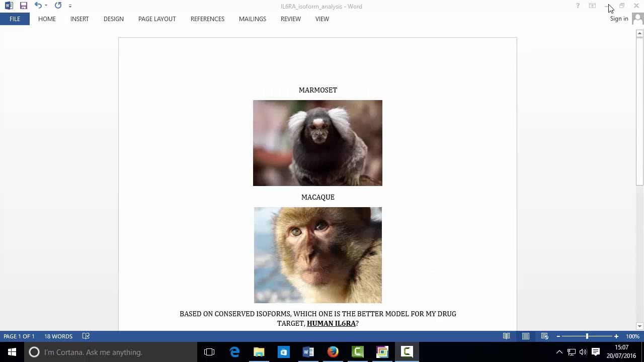Click the zoom in plus button

[616, 336]
